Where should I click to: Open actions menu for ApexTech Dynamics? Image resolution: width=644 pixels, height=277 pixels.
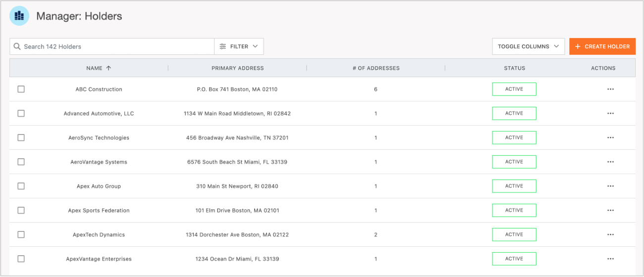[610, 234]
